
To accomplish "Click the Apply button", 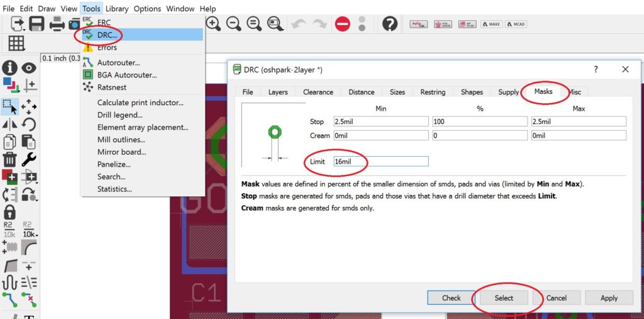I will (x=609, y=298).
